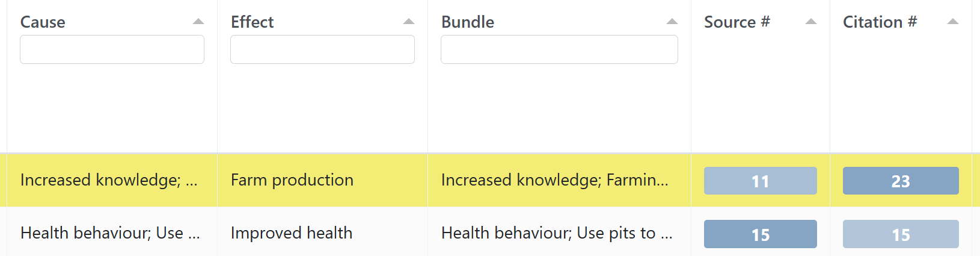
Task: Click the sort arrow beside Source #
Action: click(811, 22)
